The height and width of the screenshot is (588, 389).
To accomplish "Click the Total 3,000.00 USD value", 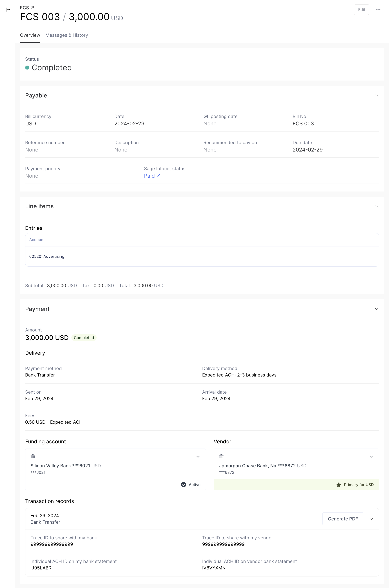I will tap(148, 286).
